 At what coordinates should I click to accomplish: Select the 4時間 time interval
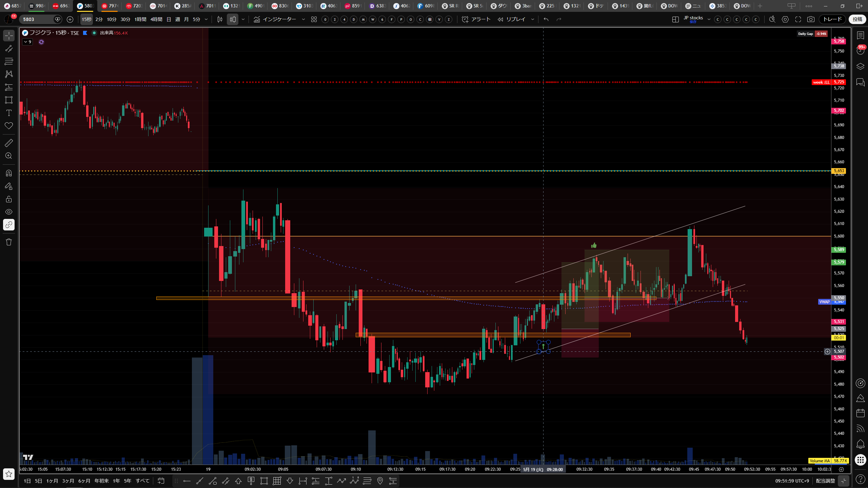(156, 19)
